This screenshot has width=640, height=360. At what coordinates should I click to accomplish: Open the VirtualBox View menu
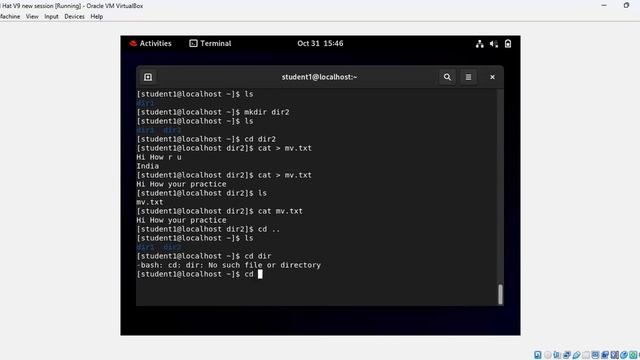(x=32, y=16)
